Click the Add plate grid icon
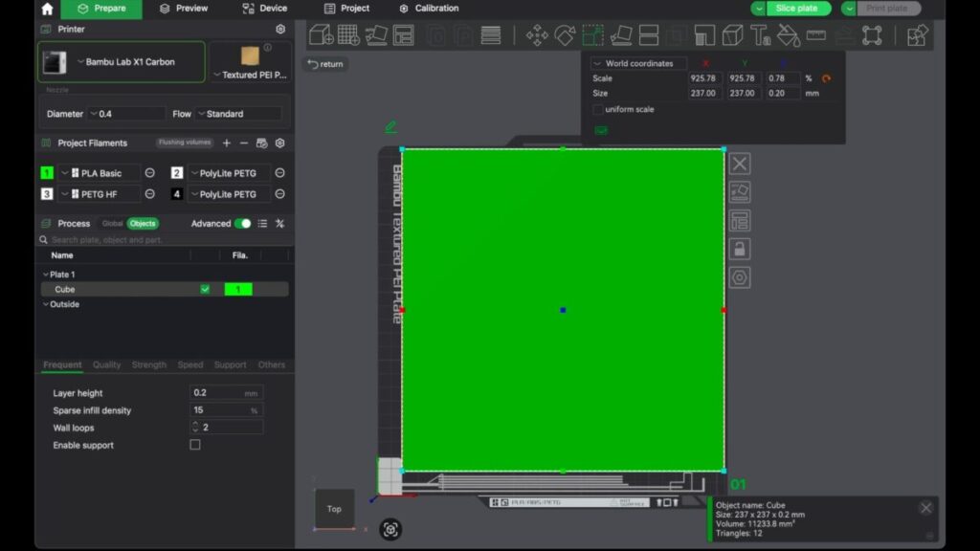Viewport: 980px width, 551px height. [x=348, y=35]
